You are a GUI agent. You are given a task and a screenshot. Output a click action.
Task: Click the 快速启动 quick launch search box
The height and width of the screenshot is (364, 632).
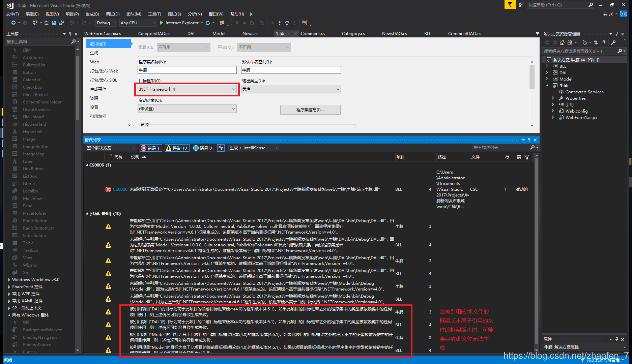pyautogui.click(x=561, y=5)
